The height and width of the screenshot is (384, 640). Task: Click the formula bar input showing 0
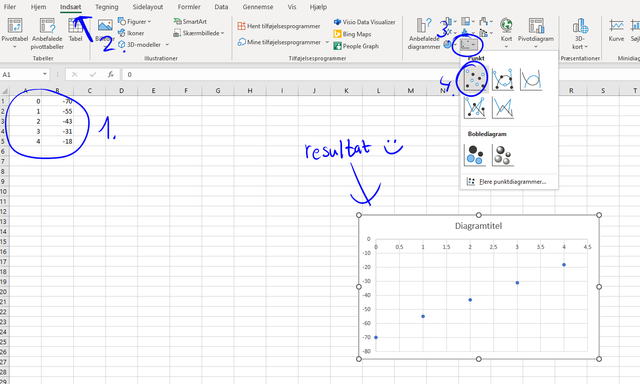tap(380, 74)
